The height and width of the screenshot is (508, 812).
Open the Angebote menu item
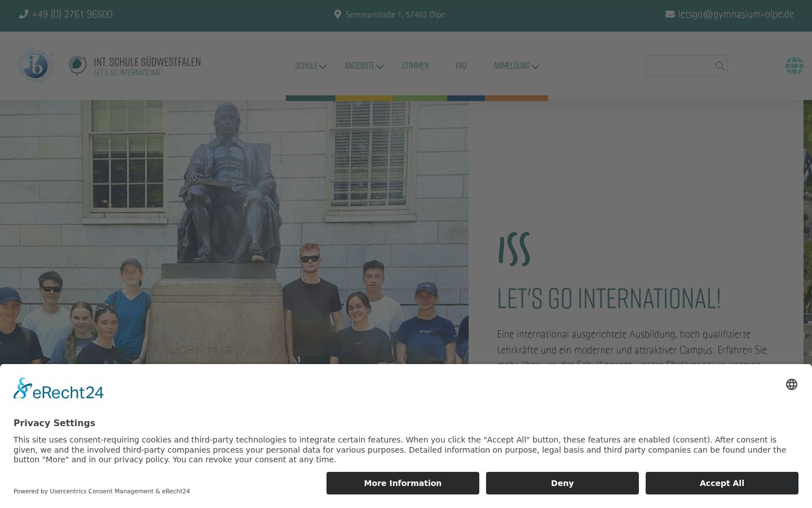[360, 65]
